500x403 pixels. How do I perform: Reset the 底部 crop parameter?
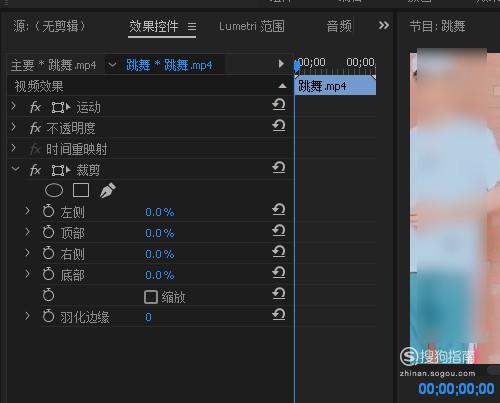(279, 273)
